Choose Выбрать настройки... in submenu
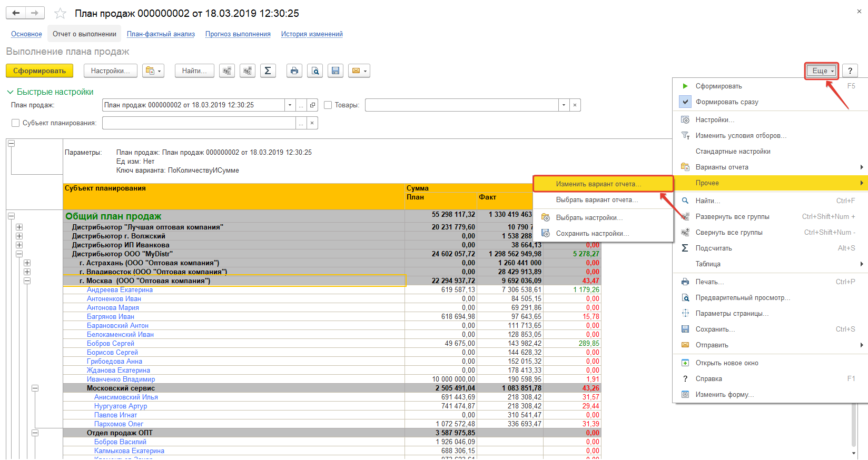The image size is (868, 460). coord(603,218)
